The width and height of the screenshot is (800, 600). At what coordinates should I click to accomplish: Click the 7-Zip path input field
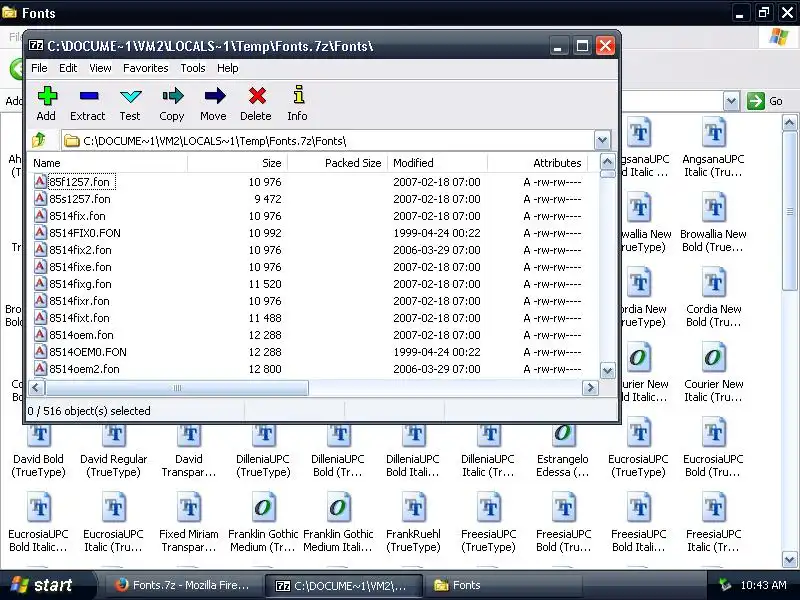327,140
